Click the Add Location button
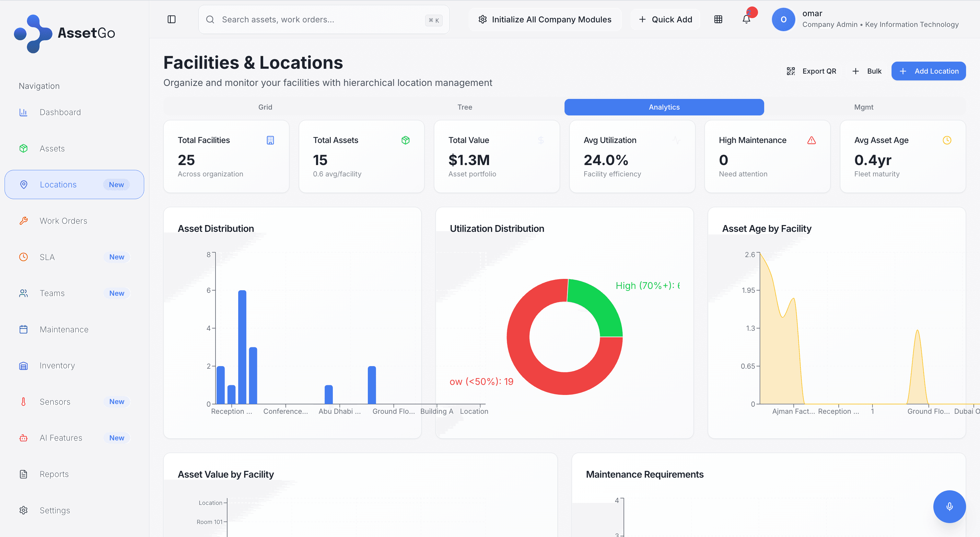Screen dimensions: 980x537 tap(928, 71)
